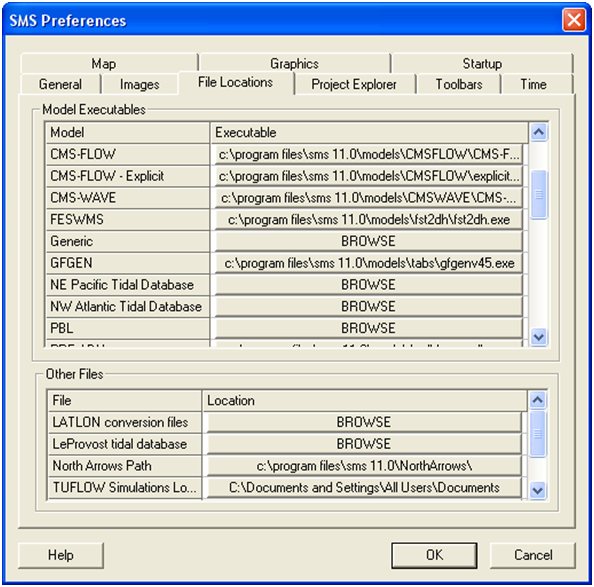Select the CMS-FLOW model row label
The height and width of the screenshot is (587, 594).
tap(128, 155)
